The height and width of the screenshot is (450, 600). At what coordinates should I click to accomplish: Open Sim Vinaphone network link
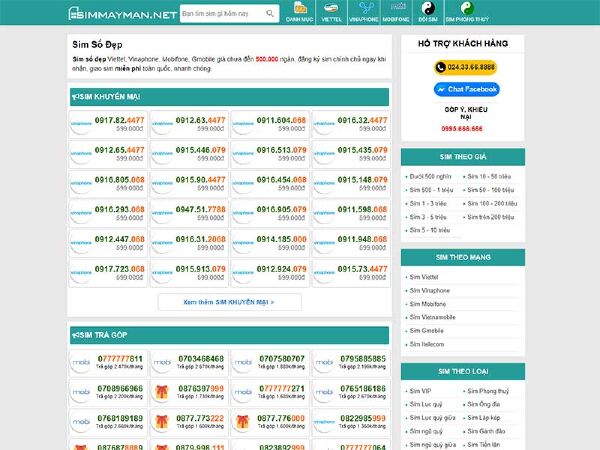[430, 290]
